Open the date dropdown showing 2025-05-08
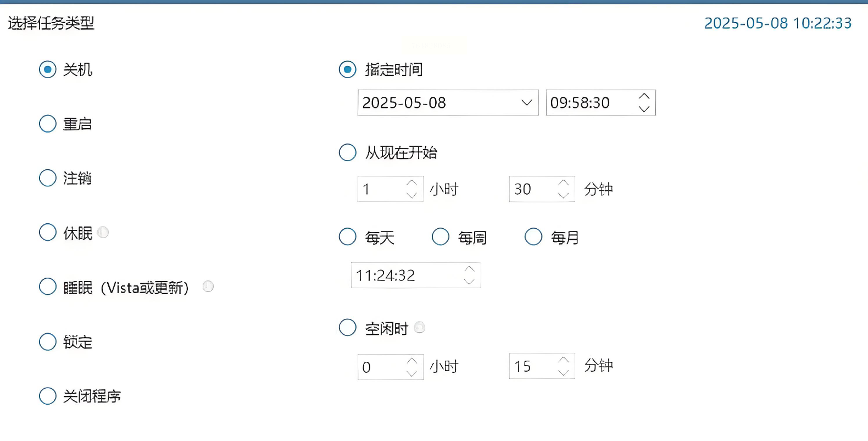 pos(526,103)
